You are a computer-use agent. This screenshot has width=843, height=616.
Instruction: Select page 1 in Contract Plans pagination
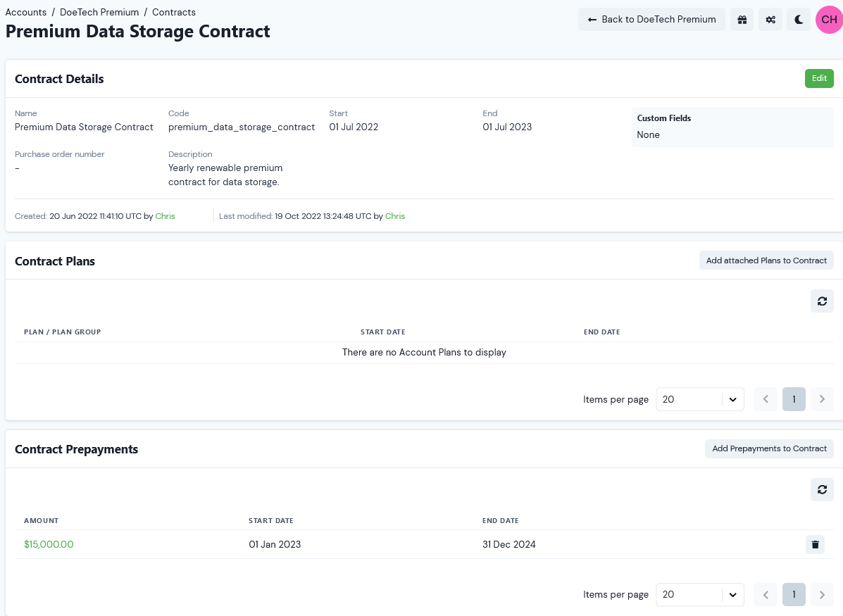[794, 399]
